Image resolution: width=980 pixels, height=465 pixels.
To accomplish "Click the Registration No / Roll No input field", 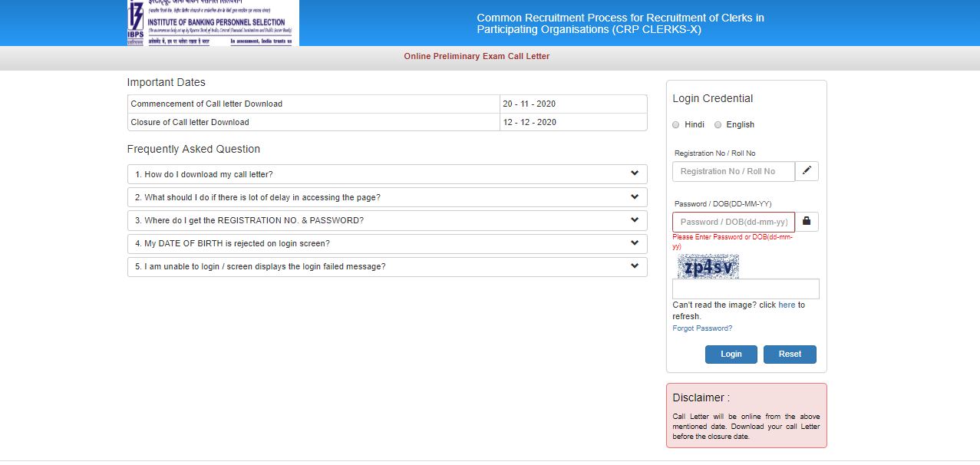I will (x=733, y=170).
